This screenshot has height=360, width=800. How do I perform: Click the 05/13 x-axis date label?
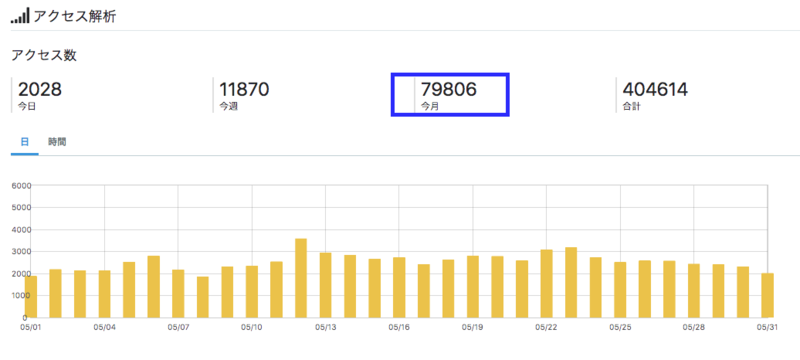(x=325, y=328)
